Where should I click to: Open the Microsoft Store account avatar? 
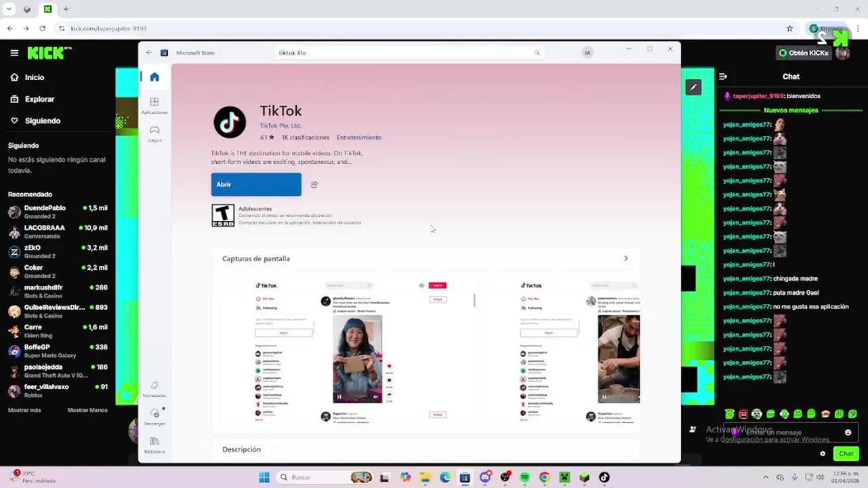click(x=587, y=52)
